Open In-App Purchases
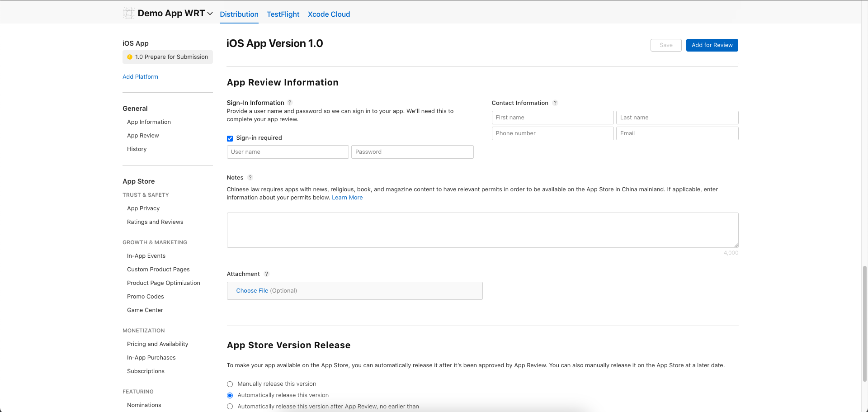This screenshot has width=868, height=412. tap(151, 358)
